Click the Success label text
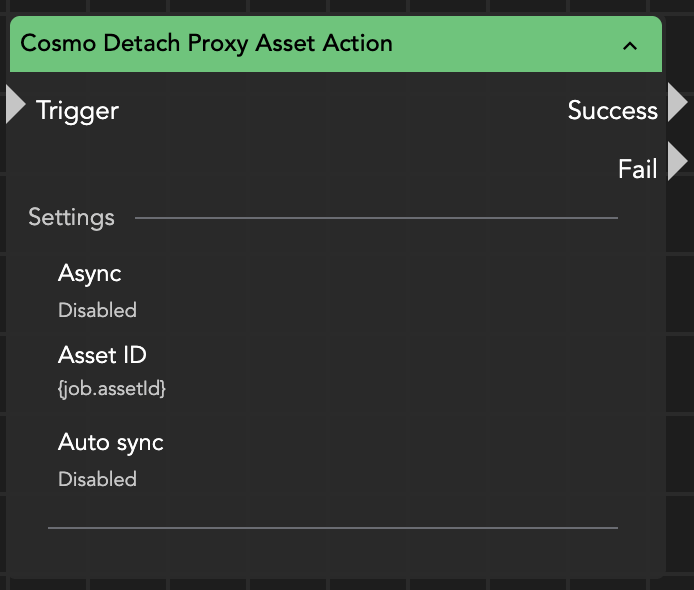Image resolution: width=694 pixels, height=590 pixels. (x=612, y=110)
